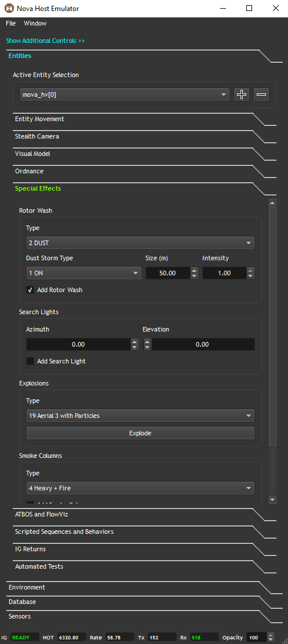Uncheck Add Rotor Wash checkbox
Screen dimensions: 288x644
pyautogui.click(x=30, y=290)
